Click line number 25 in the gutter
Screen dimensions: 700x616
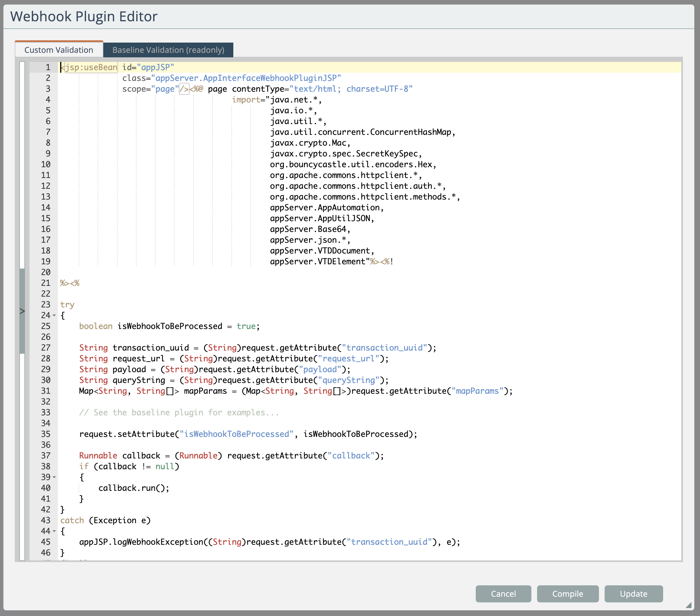45,326
